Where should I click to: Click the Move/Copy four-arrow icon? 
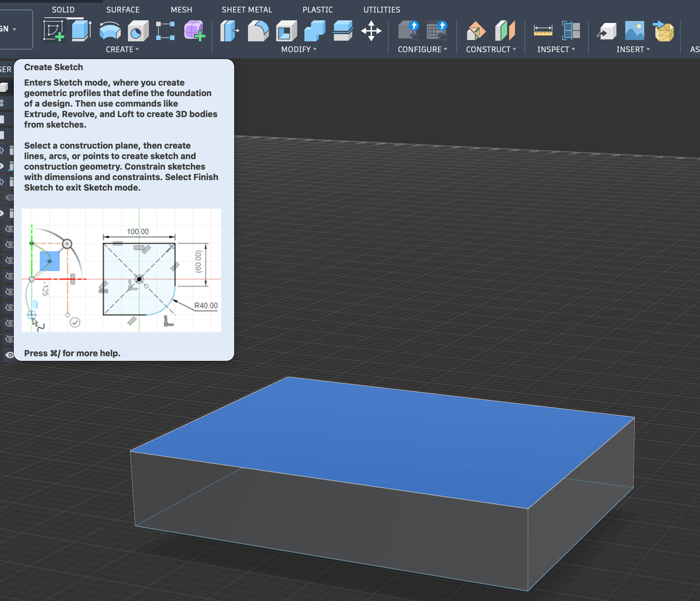pos(371,31)
